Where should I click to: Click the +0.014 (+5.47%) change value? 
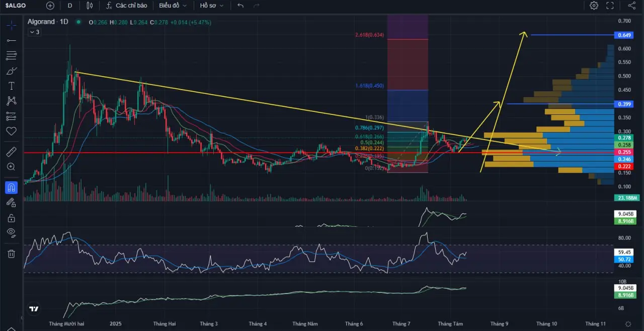tap(191, 22)
